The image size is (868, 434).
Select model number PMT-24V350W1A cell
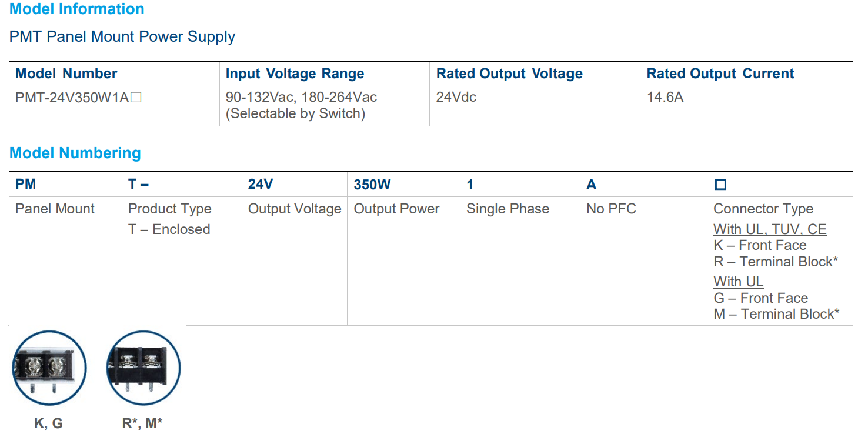pyautogui.click(x=78, y=97)
